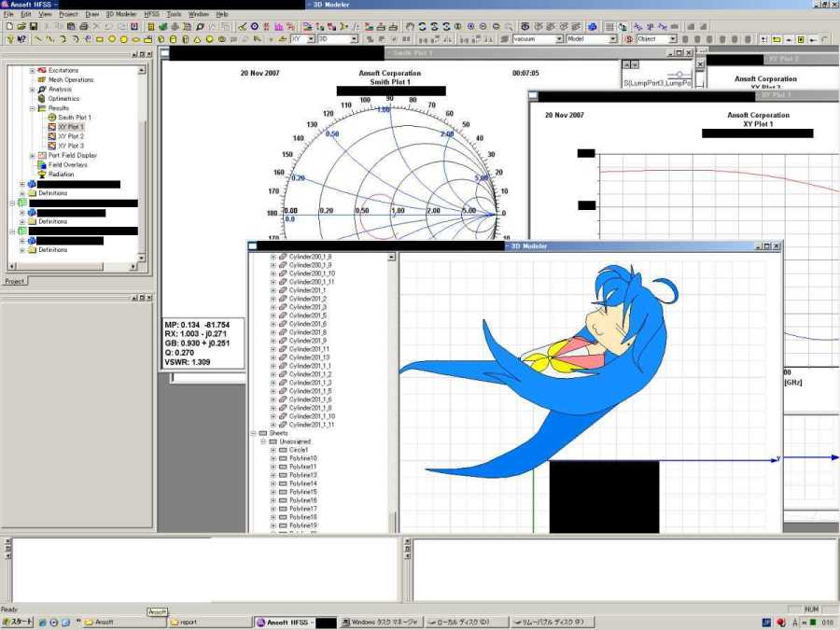Select the Draw rectangle tool
The height and width of the screenshot is (630, 840).
(x=99, y=39)
